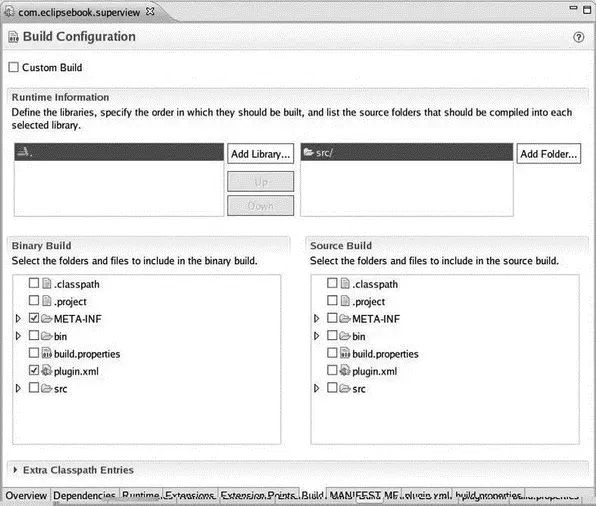Select the Build tab

313,495
